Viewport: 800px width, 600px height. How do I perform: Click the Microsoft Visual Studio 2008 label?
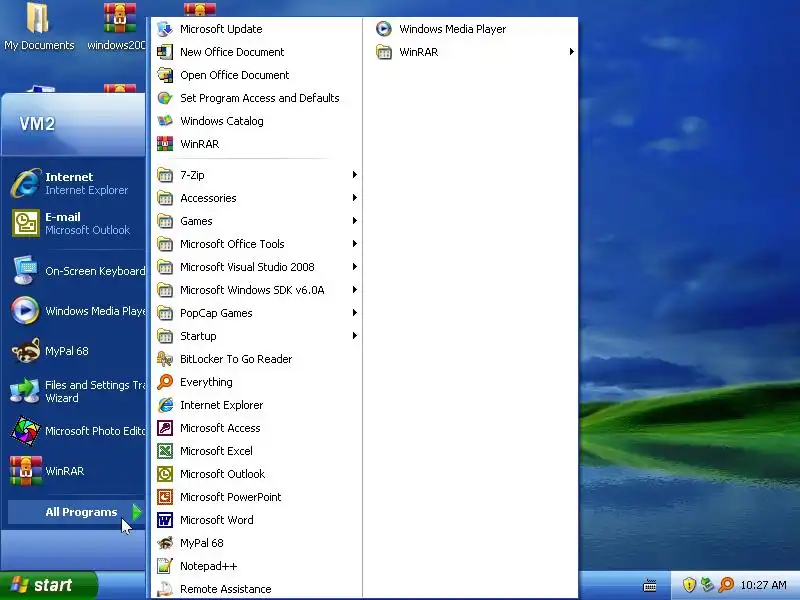click(247, 267)
